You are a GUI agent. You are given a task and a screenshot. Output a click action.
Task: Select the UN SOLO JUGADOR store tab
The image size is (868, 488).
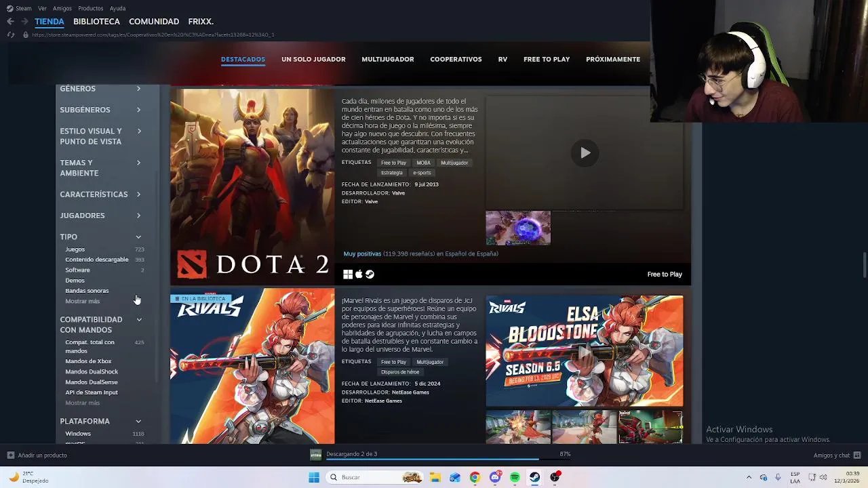pos(313,60)
